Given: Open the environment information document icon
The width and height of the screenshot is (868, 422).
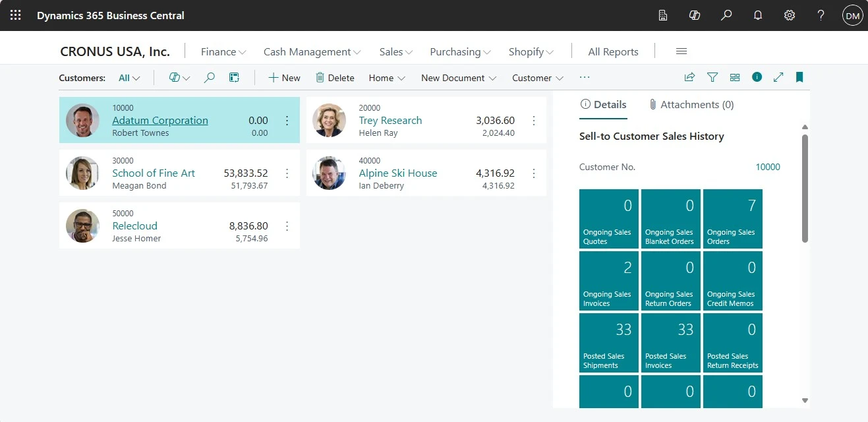Looking at the screenshot, I should tap(663, 15).
